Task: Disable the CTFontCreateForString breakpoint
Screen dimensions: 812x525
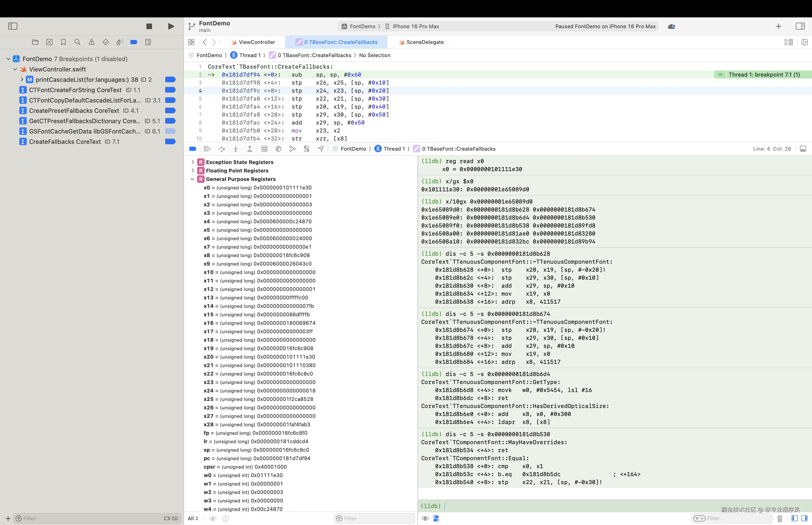Action: point(170,90)
